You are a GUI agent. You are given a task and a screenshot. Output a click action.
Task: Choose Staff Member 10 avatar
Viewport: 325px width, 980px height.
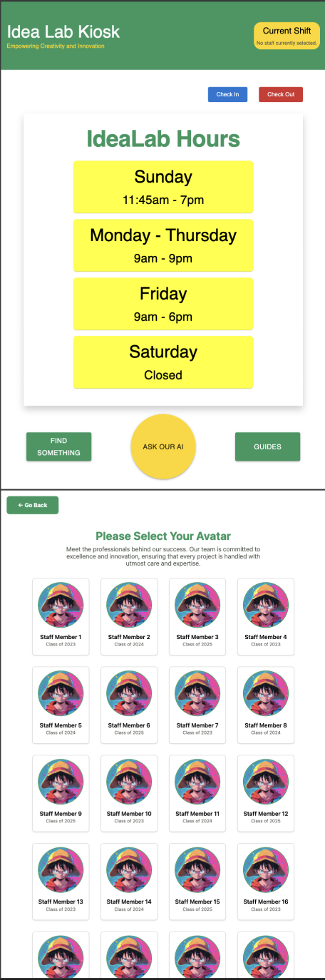click(x=129, y=782)
